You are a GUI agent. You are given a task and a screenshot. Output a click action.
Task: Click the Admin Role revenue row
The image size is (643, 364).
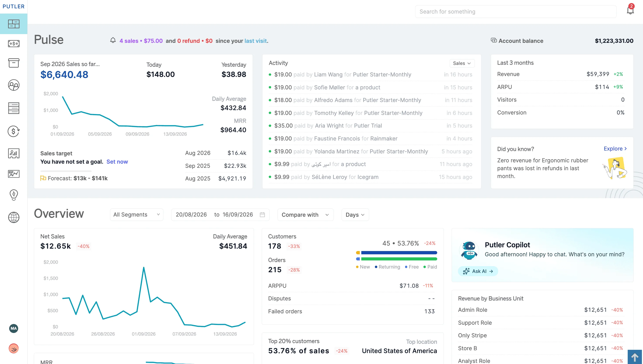pos(541,310)
